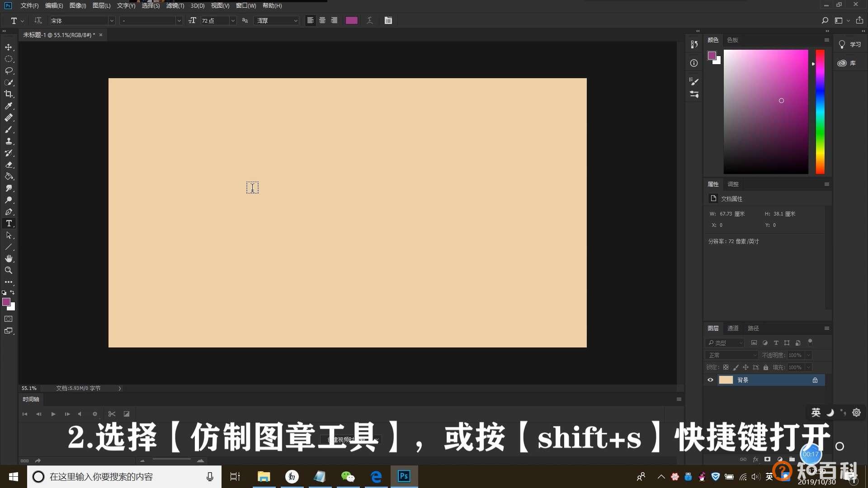Click foreground color swatch in toolbox
The image size is (868, 488).
click(6, 302)
